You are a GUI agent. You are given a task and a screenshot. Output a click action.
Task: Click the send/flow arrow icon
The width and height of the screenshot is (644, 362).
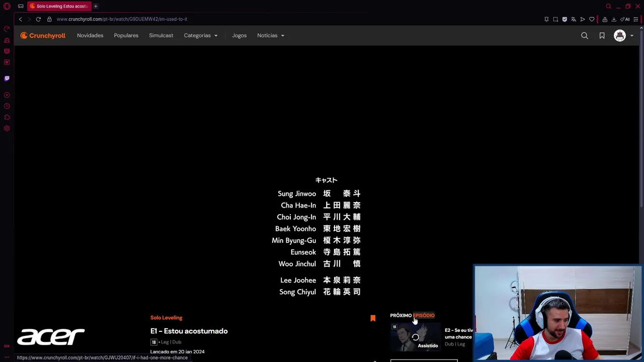coord(583,19)
